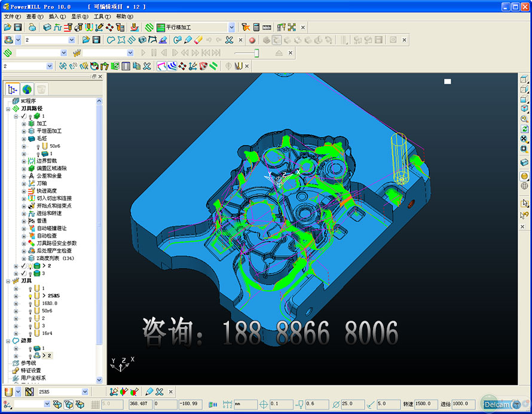Open the web browser tab in explorer
532x414 pixels.
(27, 89)
